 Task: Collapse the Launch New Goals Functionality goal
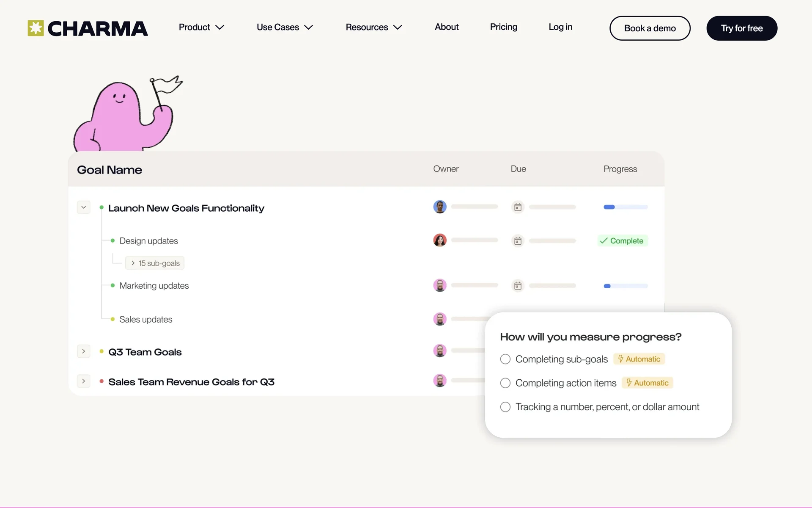[84, 207]
